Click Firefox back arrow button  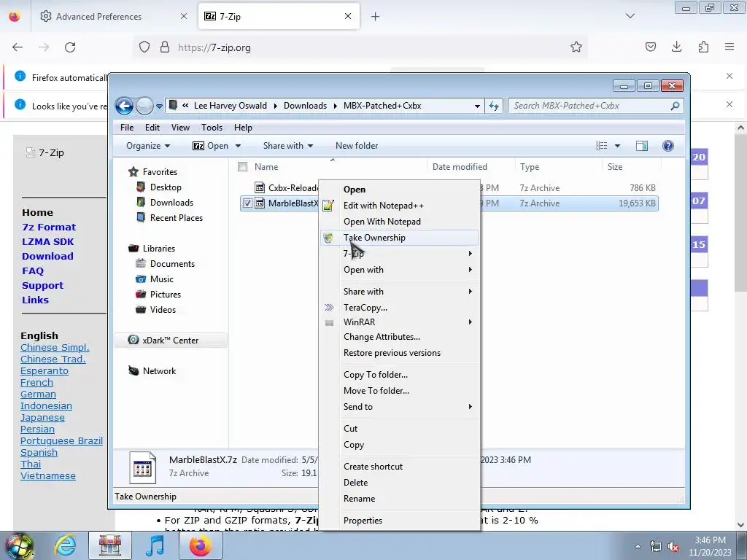pyautogui.click(x=18, y=47)
